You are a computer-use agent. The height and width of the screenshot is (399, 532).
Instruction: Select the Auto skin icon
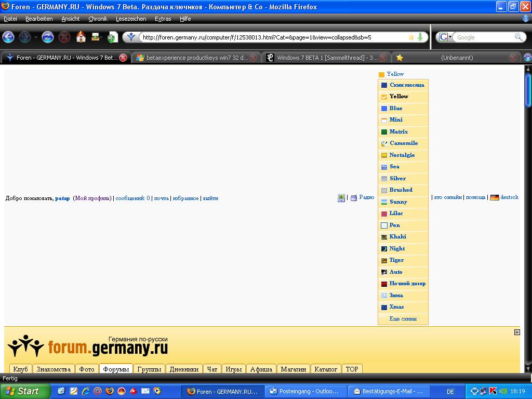click(384, 272)
